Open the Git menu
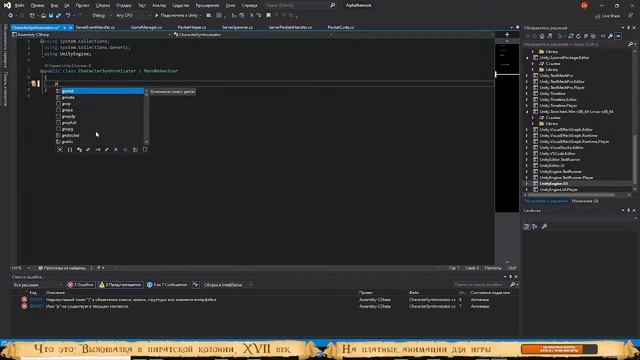The width and height of the screenshot is (640, 360). pyautogui.click(x=67, y=5)
